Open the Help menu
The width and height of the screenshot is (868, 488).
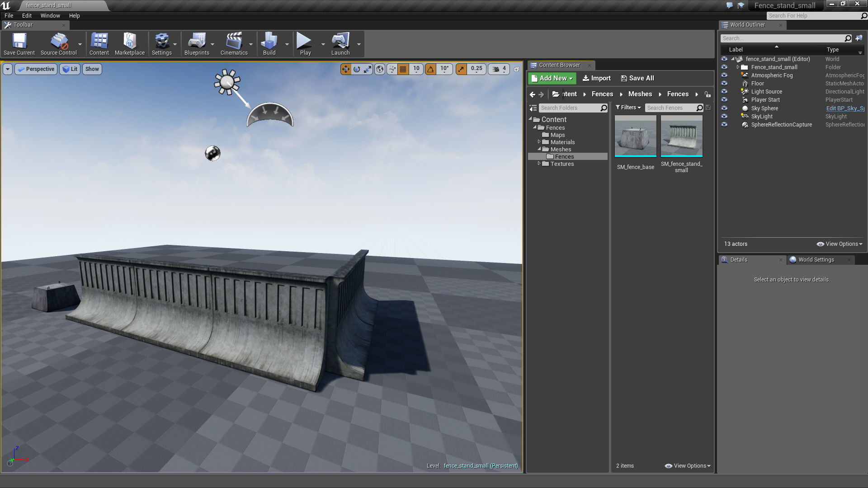coord(74,15)
